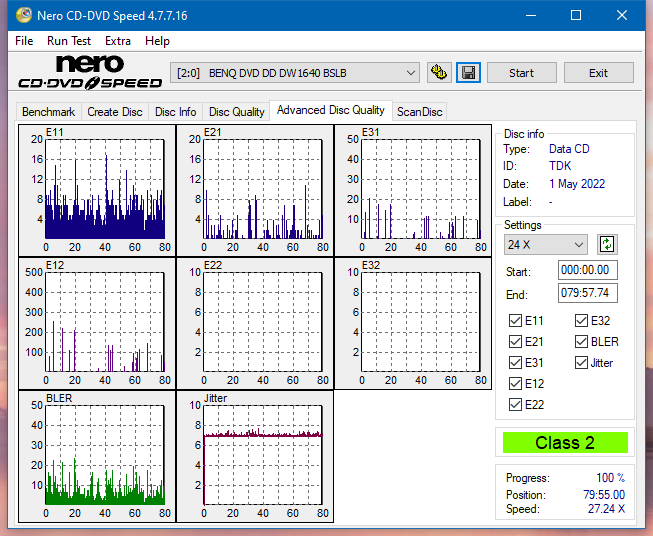This screenshot has height=536, width=653.
Task: Click the refresh speed settings icon
Action: click(x=607, y=244)
